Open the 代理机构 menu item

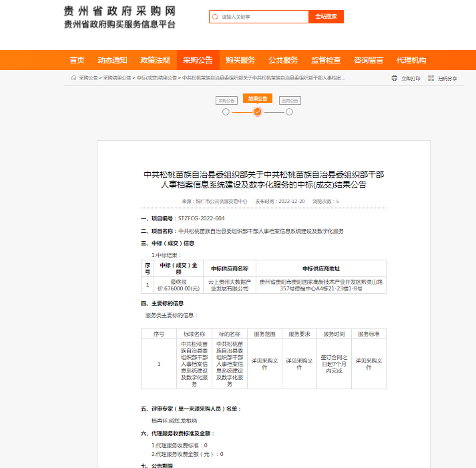coord(411,60)
